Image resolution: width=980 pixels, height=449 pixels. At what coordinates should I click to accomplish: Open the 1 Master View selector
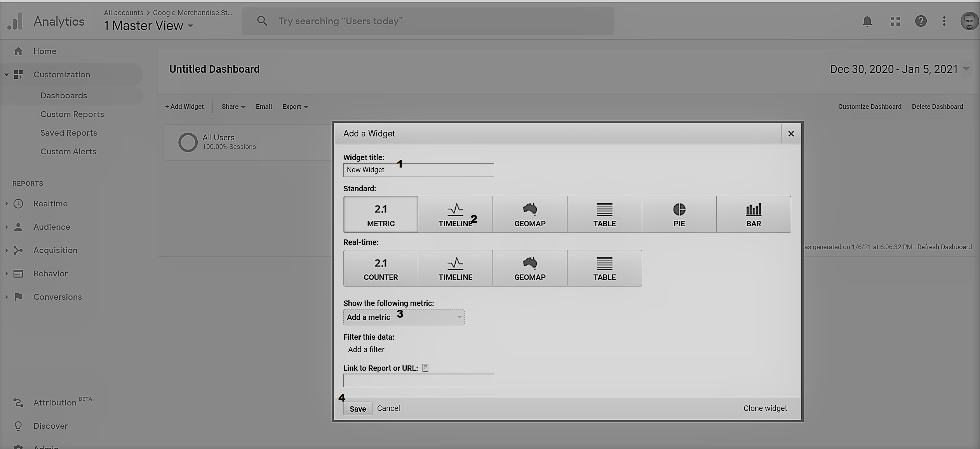click(148, 26)
